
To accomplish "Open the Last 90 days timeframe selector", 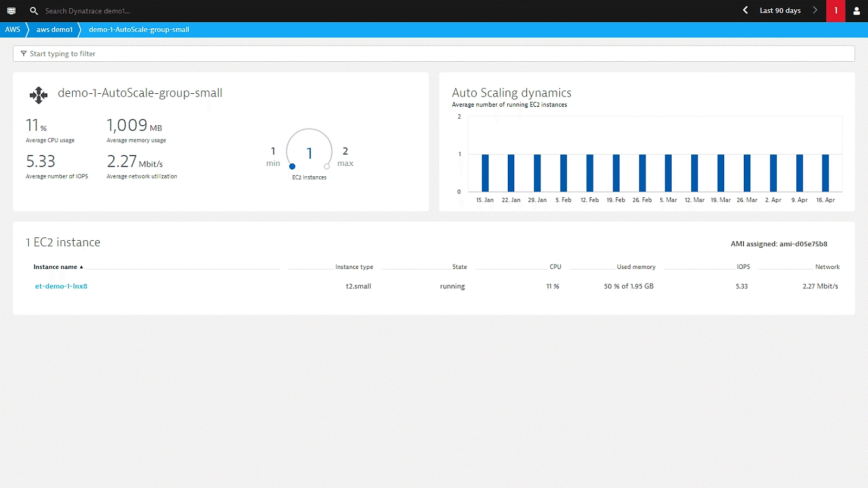I will 780,10.
